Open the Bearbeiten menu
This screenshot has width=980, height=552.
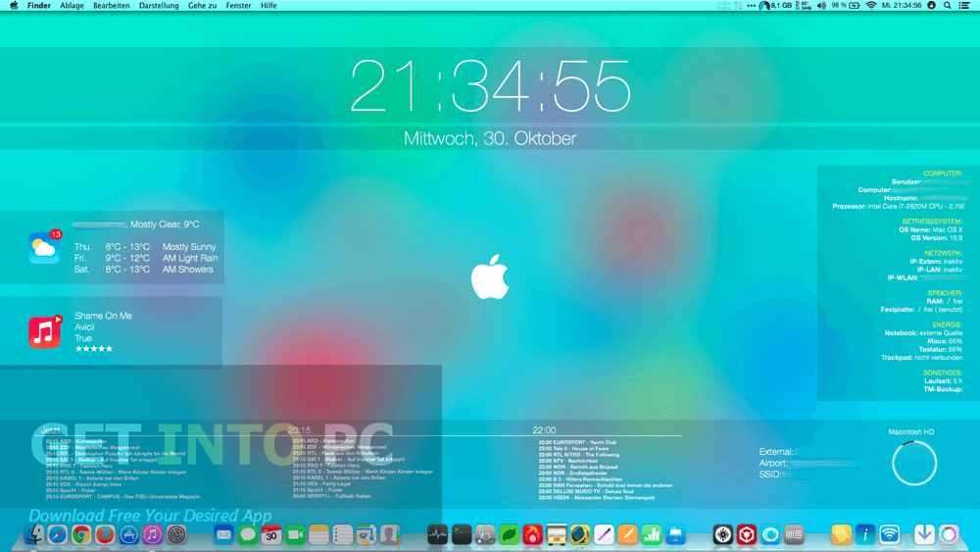point(112,5)
